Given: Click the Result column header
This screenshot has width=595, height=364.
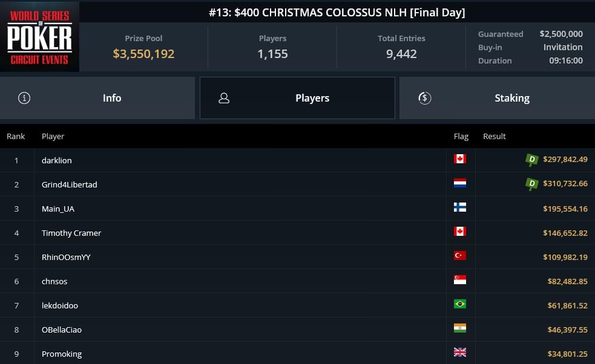Looking at the screenshot, I should tap(494, 136).
